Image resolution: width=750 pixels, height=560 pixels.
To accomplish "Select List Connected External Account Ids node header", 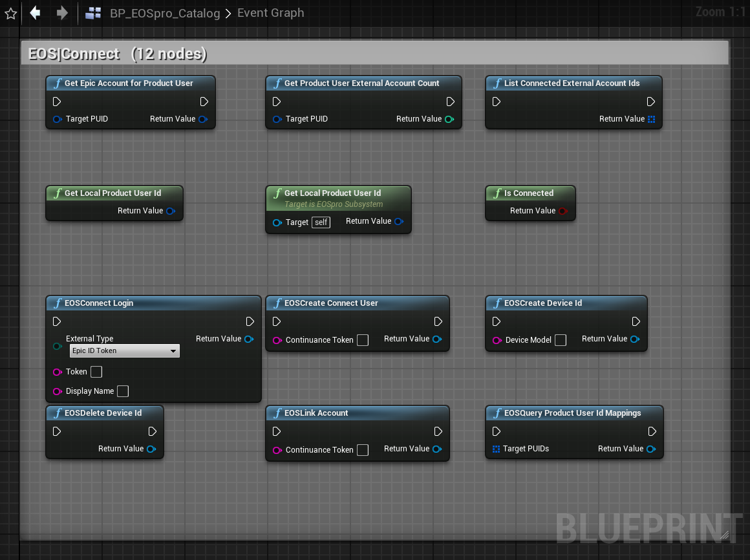I will click(573, 83).
